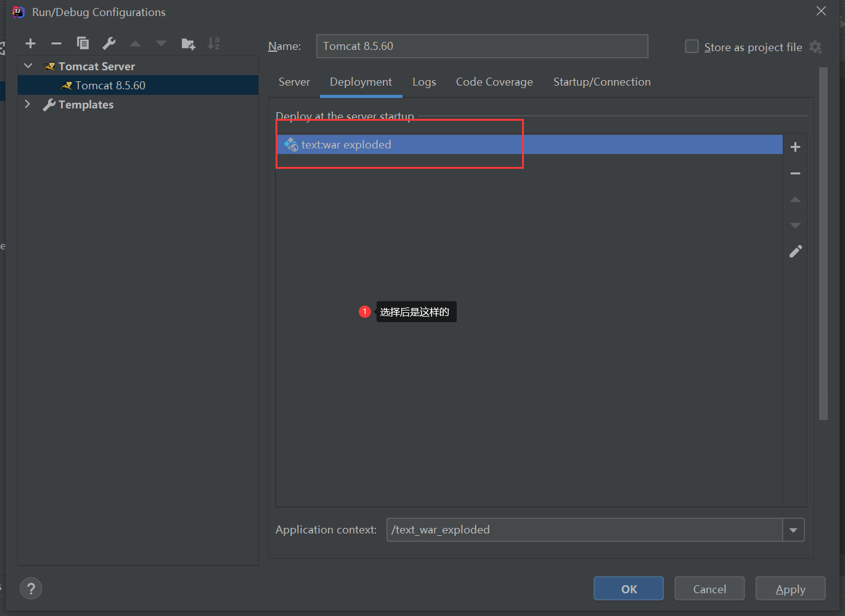Expand the Templates tree node

click(27, 104)
